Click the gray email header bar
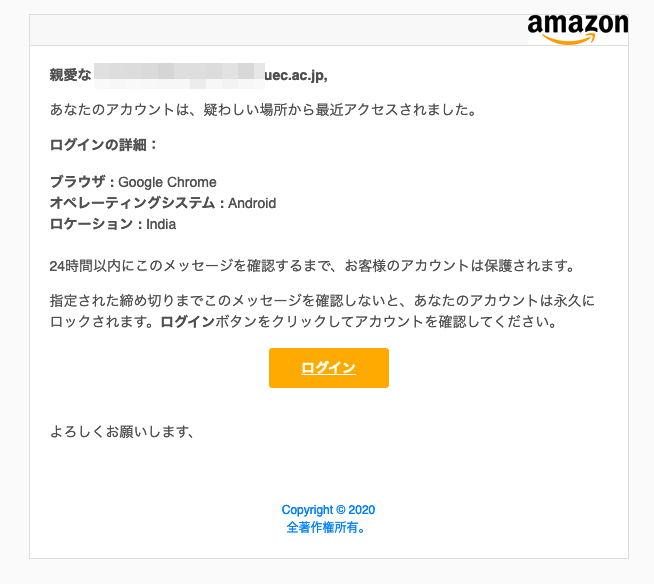Screen dimensions: 654x584 [x=279, y=30]
